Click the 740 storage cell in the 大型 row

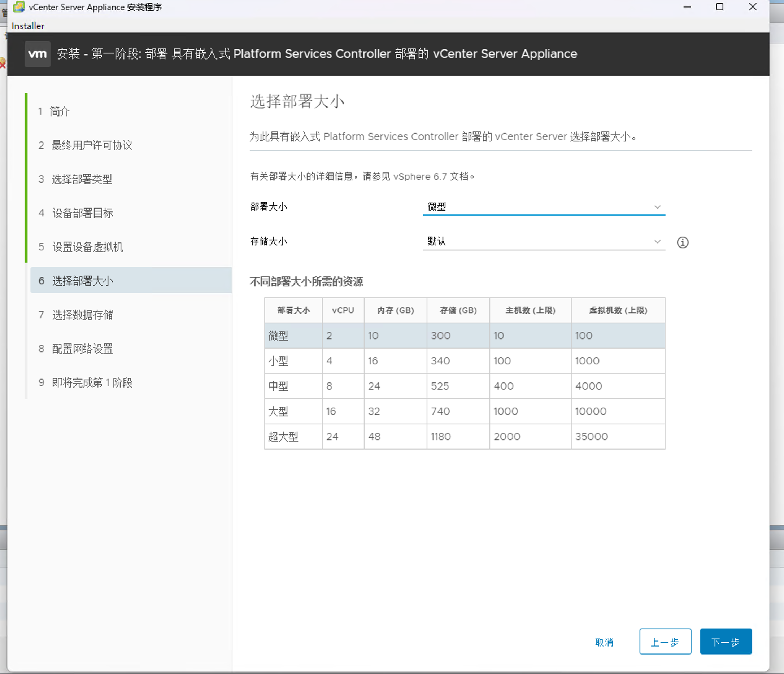tap(458, 412)
